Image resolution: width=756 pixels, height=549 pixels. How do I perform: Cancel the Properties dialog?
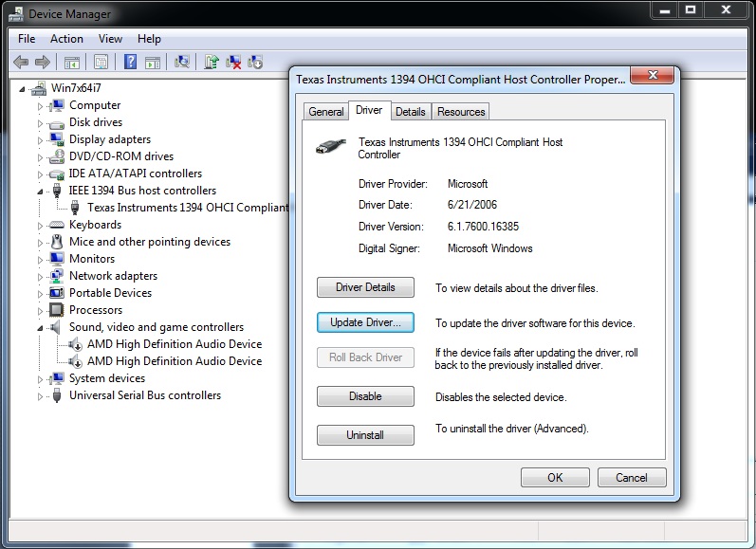[x=632, y=478]
